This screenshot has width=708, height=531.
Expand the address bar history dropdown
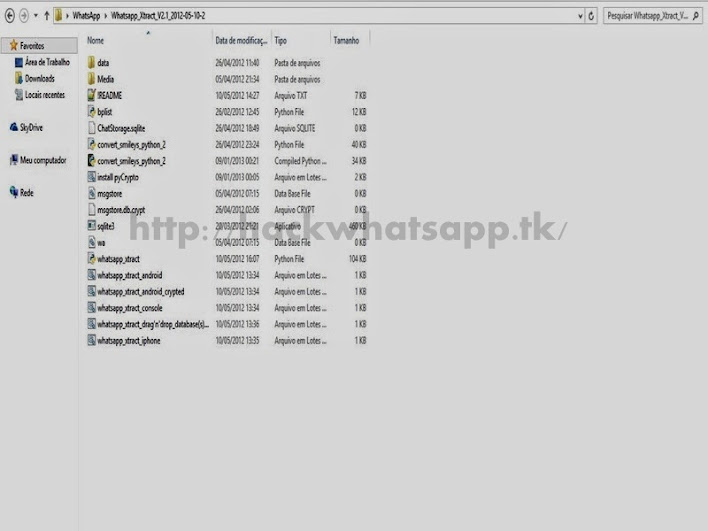pos(580,16)
